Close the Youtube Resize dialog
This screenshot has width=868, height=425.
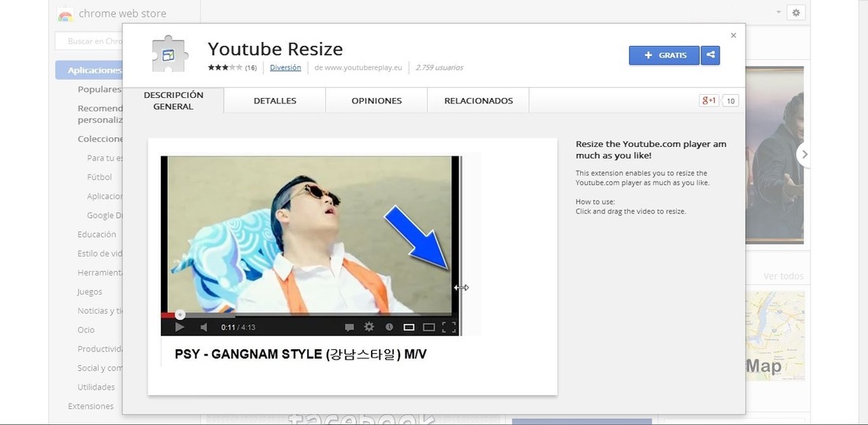click(734, 36)
